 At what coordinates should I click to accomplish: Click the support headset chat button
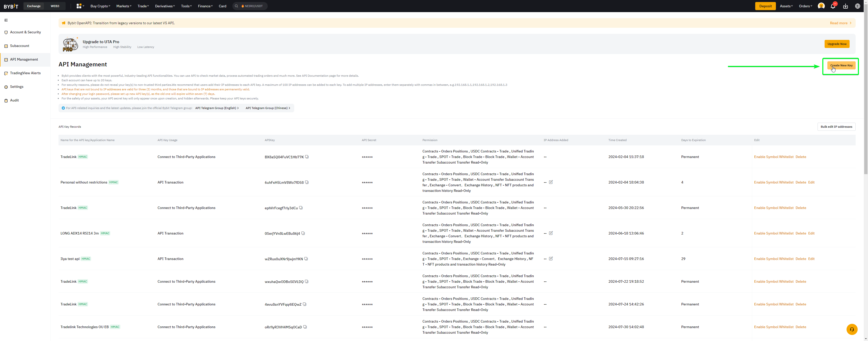click(852, 329)
